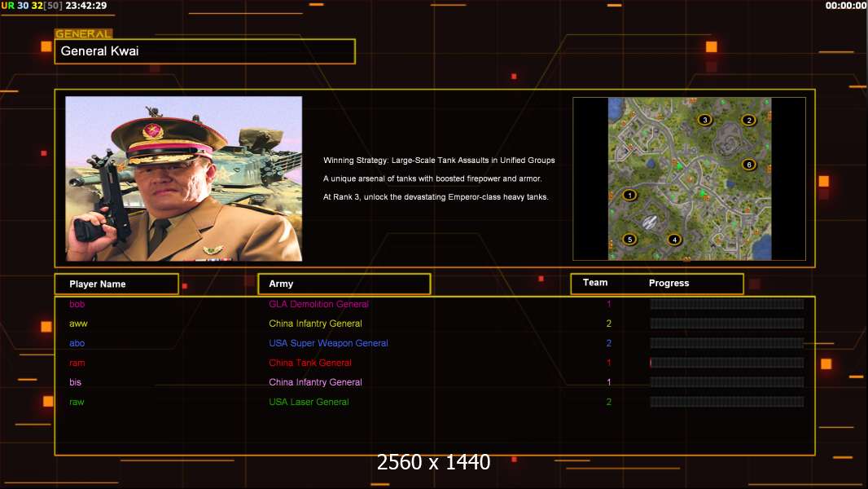Click start position 5 on the minimap
Screen dimensions: 868x489
629,240
